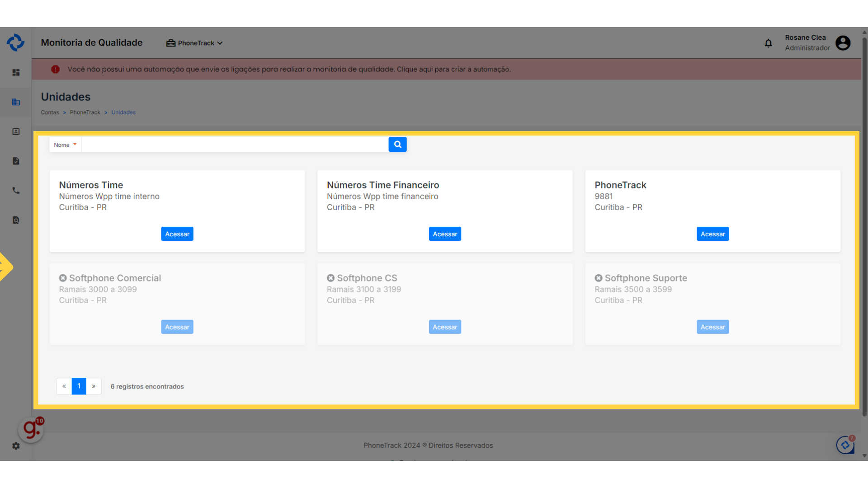Open the contact card icon in sidebar

[16, 131]
